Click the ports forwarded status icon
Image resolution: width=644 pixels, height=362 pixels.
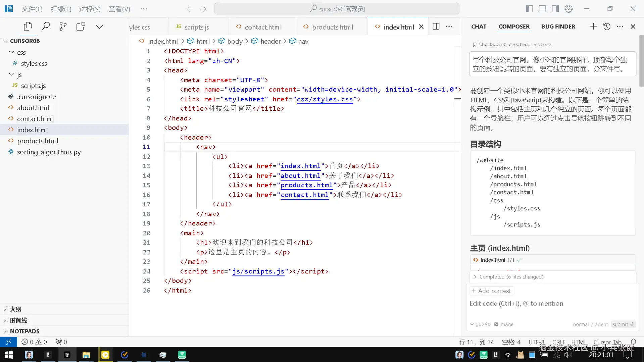click(61, 342)
